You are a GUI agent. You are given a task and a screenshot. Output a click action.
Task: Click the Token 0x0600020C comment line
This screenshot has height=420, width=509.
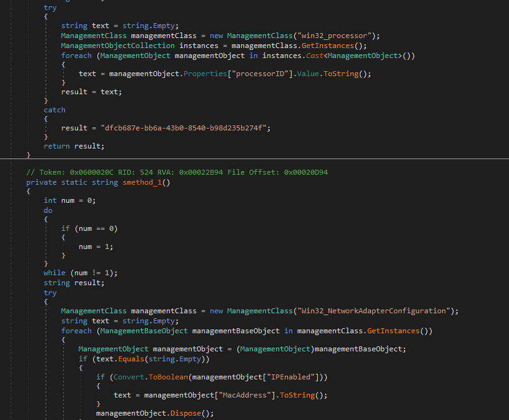pyautogui.click(x=177, y=172)
